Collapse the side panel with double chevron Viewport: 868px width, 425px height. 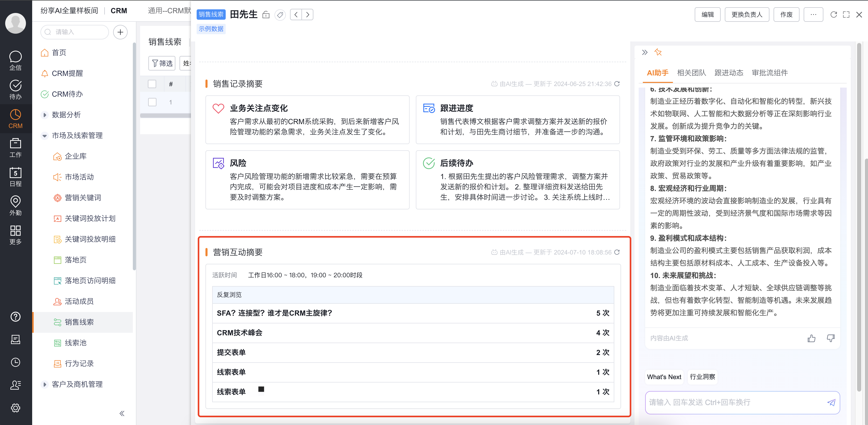coord(645,52)
